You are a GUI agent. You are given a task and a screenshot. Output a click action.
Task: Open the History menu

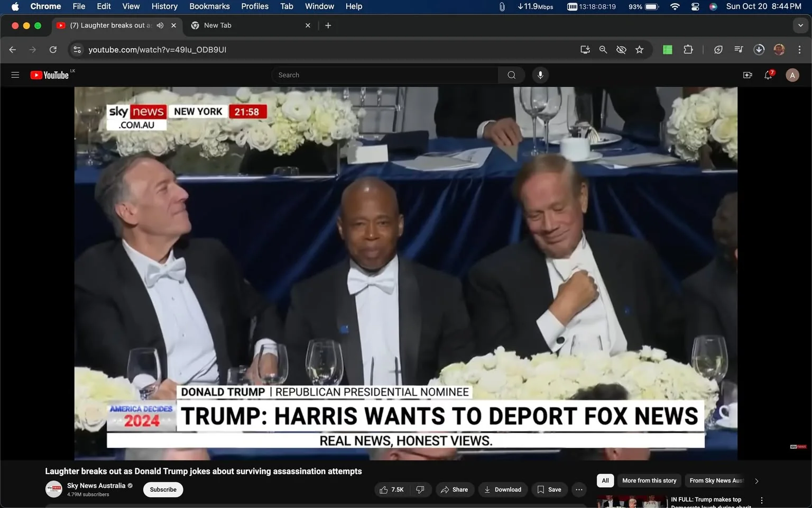pos(164,6)
